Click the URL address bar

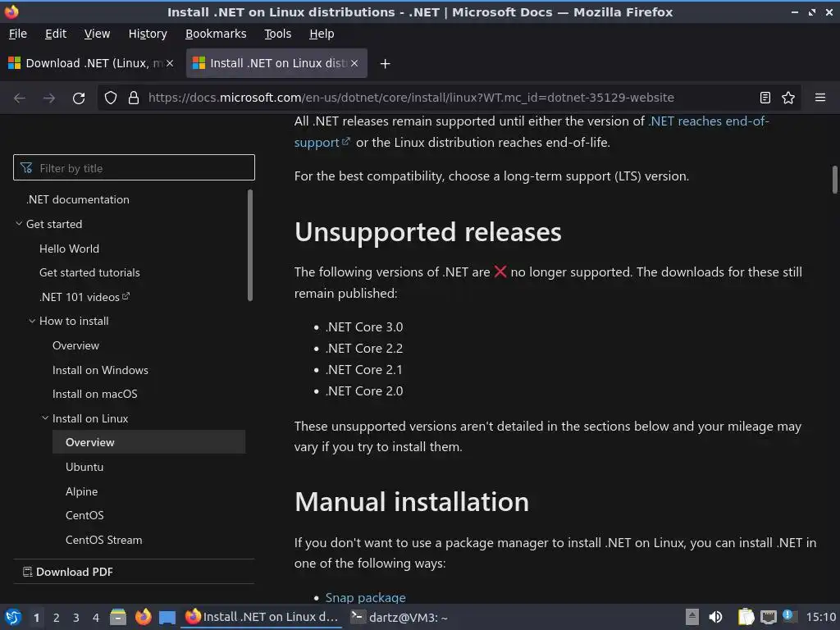click(411, 98)
